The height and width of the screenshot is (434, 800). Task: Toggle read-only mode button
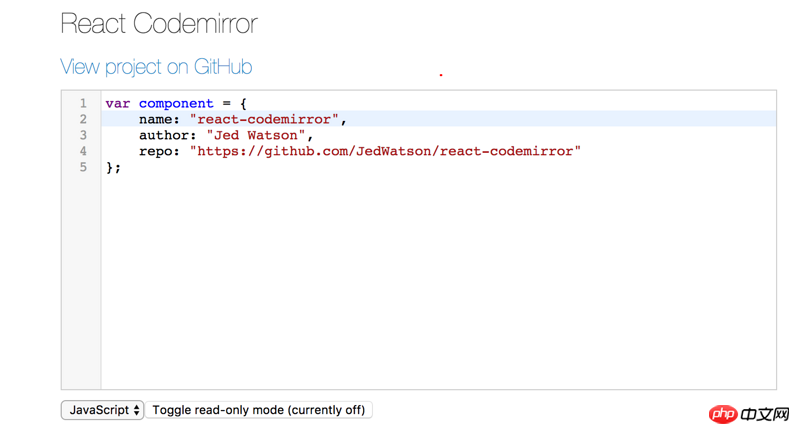(259, 410)
